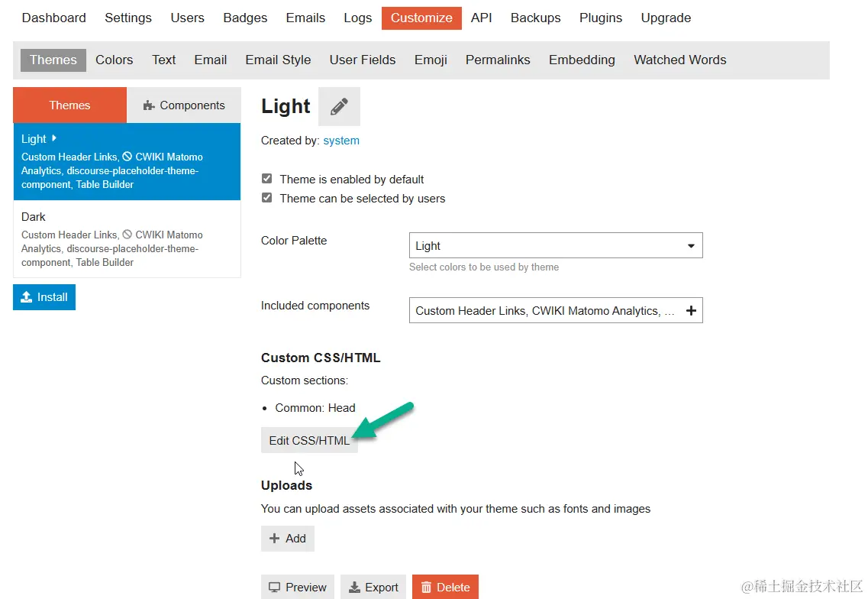Click the Included components selection field

556,311
